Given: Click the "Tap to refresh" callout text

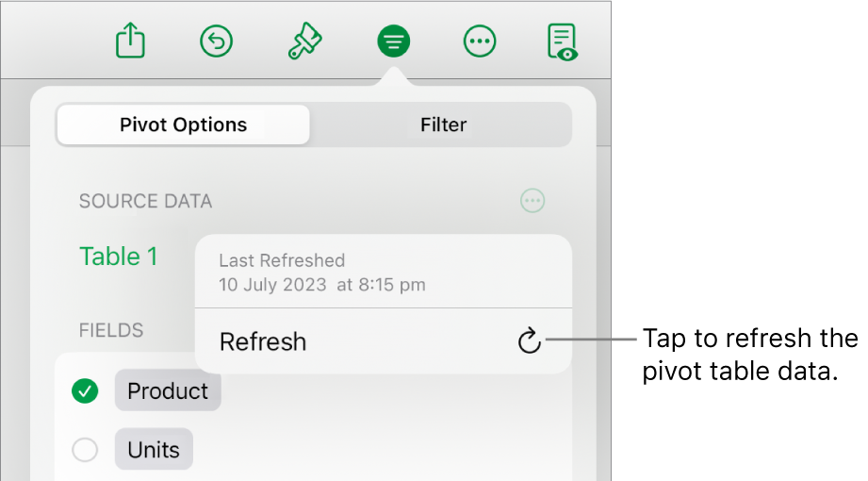Looking at the screenshot, I should [x=749, y=356].
